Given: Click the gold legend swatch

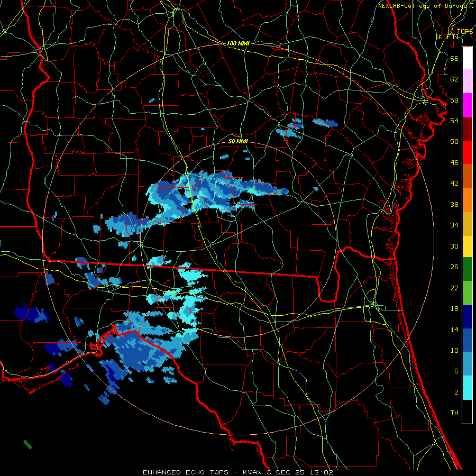Looking at the screenshot, I should 467,223.
